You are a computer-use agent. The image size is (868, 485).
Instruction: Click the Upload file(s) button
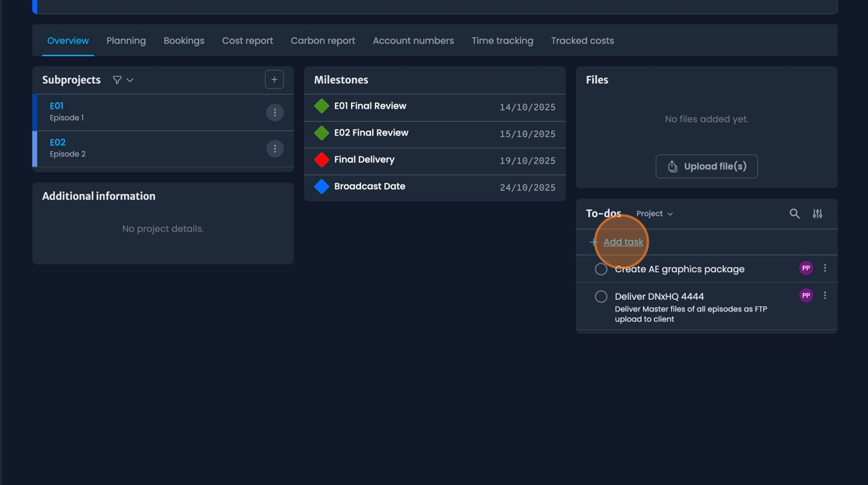click(706, 166)
